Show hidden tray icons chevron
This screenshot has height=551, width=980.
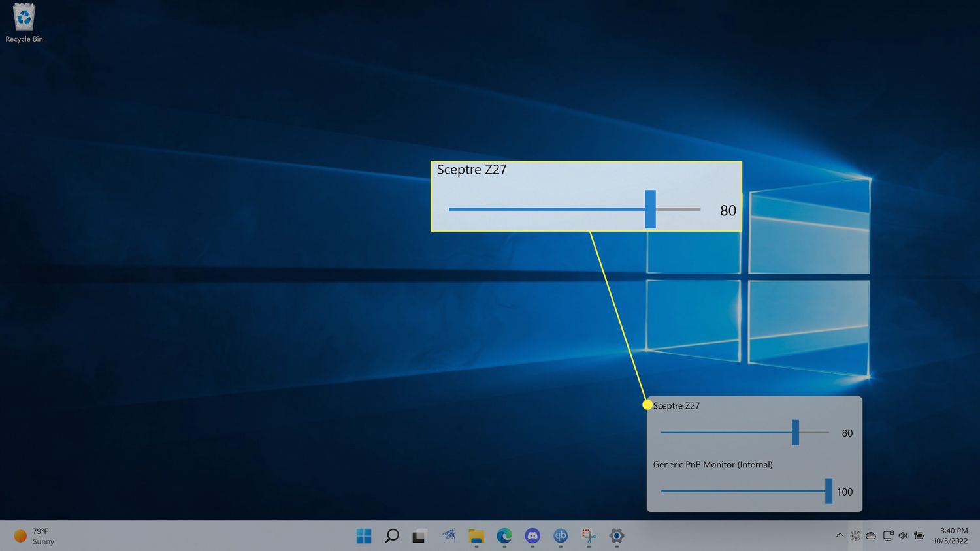(840, 536)
